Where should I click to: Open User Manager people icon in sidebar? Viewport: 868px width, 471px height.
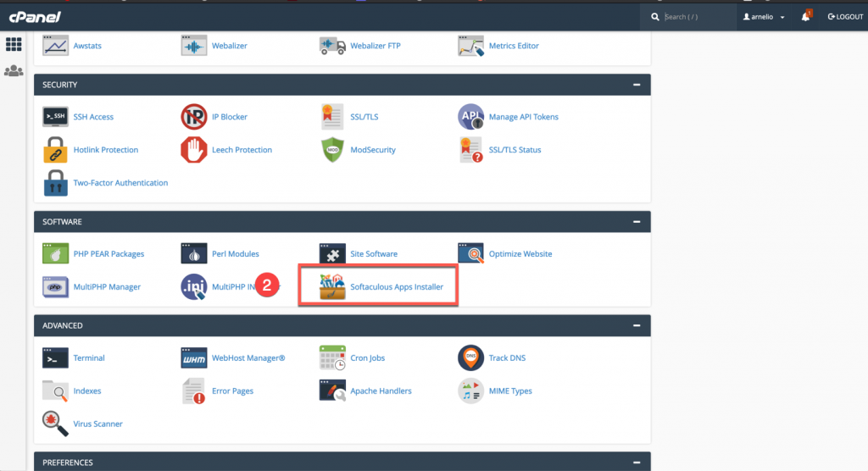[14, 71]
